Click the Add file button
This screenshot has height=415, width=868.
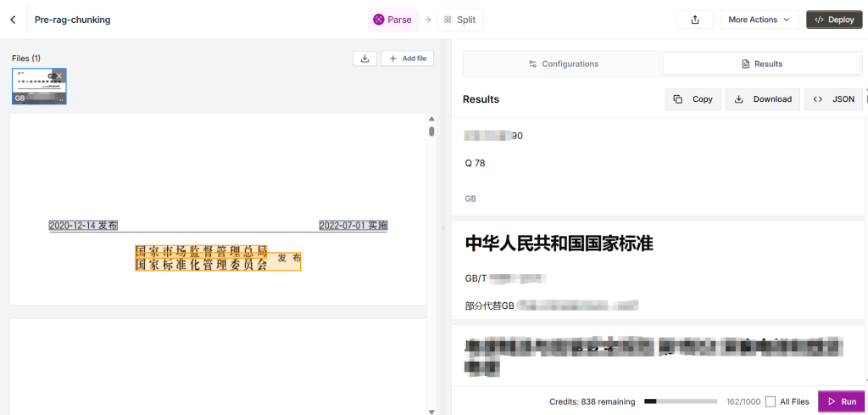coord(408,59)
